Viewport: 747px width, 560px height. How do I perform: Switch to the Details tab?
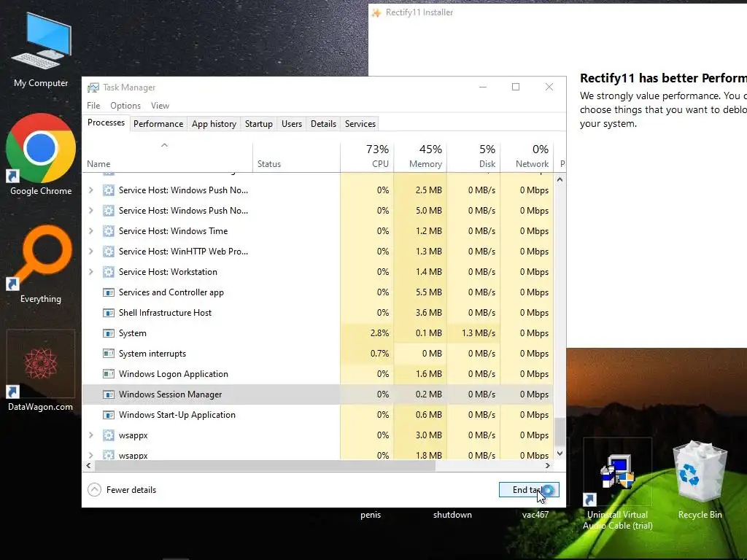[323, 124]
